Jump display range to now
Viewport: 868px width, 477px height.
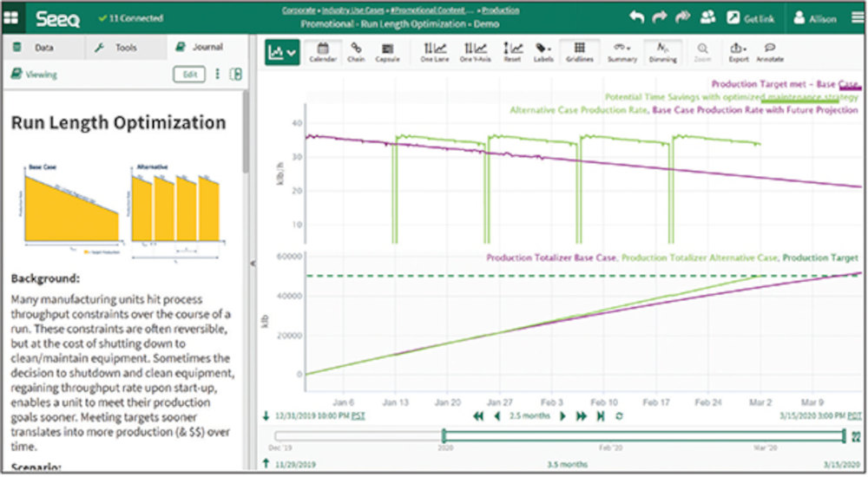coord(601,416)
